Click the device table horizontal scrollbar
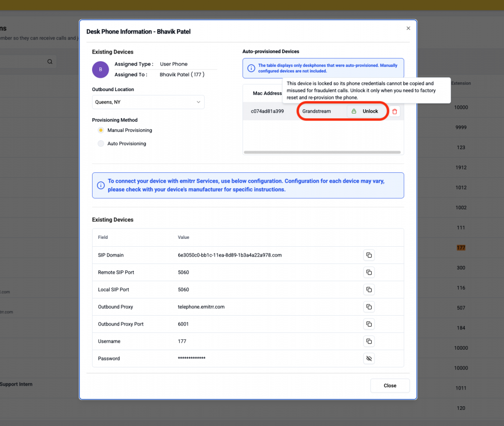This screenshot has height=426, width=504. pos(322,152)
